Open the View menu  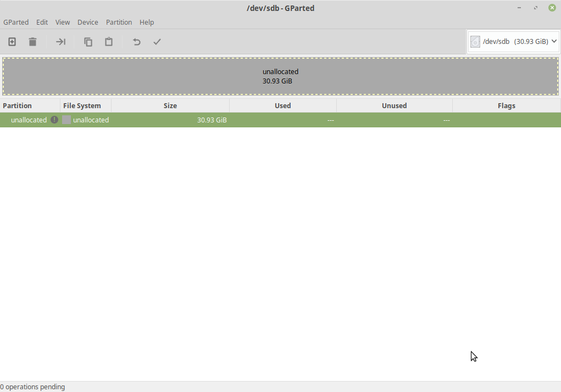(x=63, y=22)
